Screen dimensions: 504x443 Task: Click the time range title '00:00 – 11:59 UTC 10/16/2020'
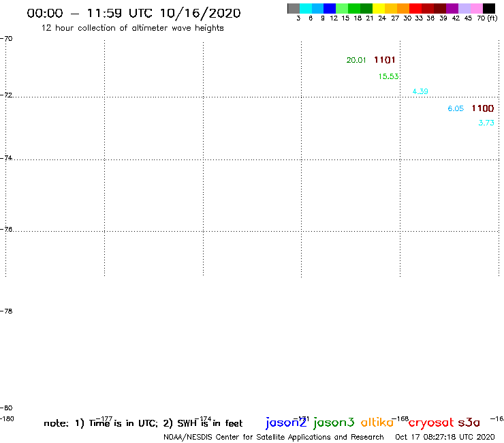pos(133,13)
